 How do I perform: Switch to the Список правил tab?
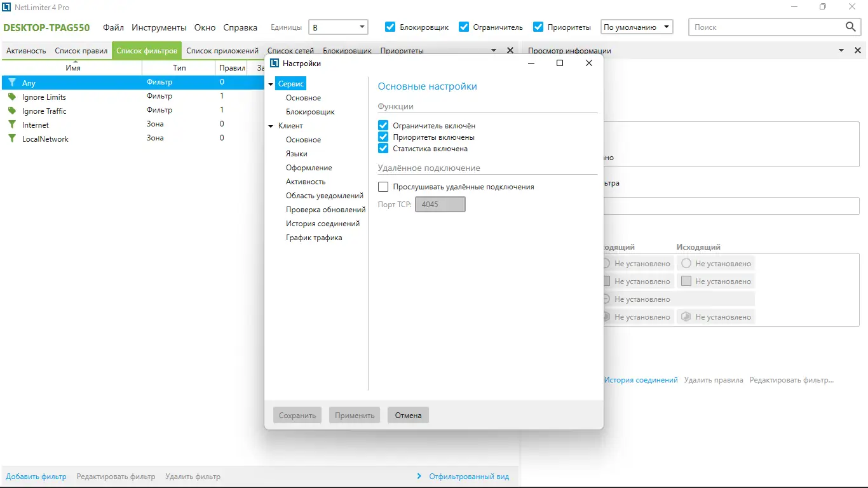pos(81,51)
